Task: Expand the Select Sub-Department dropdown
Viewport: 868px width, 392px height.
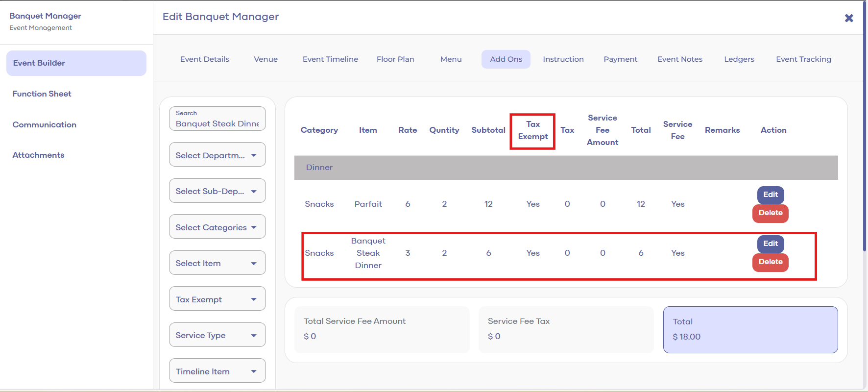Action: click(x=217, y=191)
